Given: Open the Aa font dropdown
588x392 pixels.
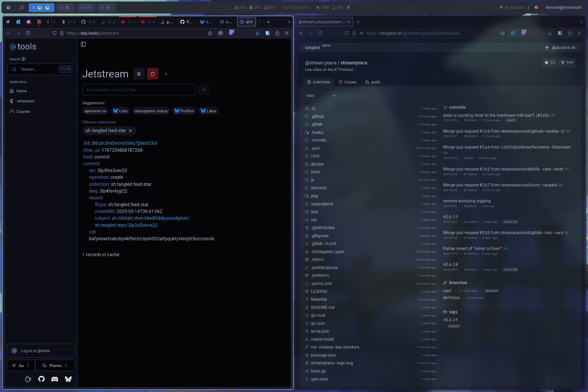Looking at the screenshot, I should [x=21, y=366].
